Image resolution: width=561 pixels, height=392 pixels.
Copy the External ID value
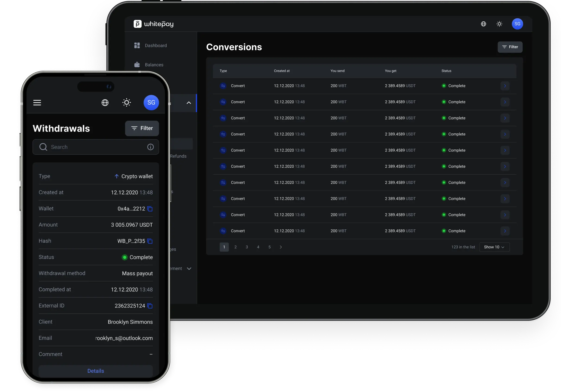point(150,306)
